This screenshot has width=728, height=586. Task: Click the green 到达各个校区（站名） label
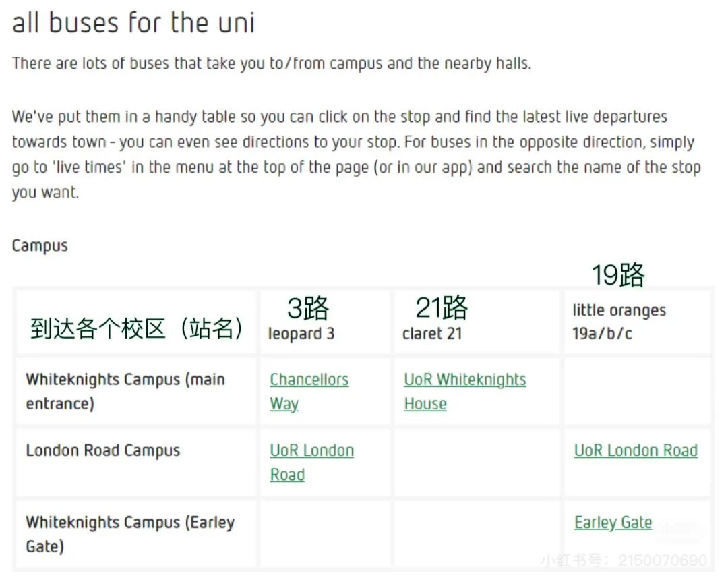coord(137,328)
